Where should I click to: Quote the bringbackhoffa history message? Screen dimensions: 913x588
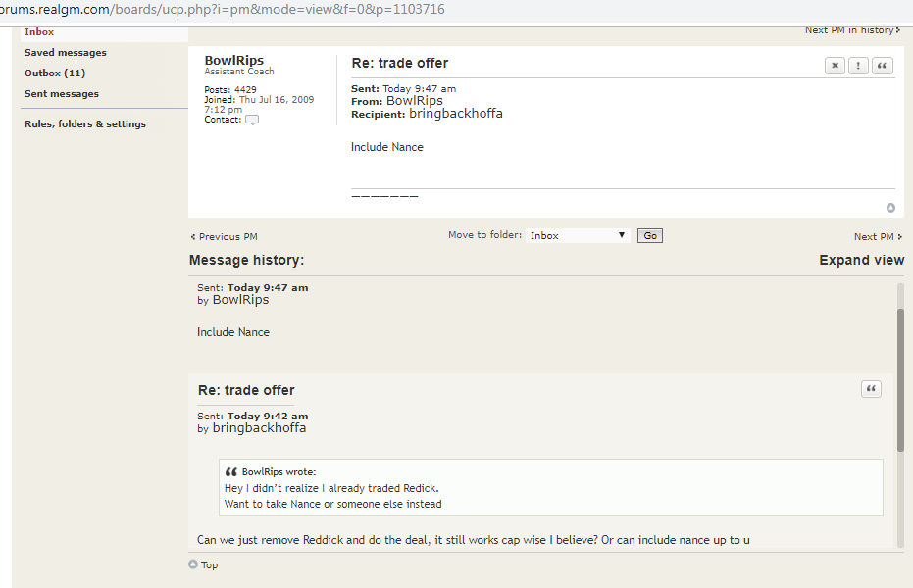coord(871,388)
